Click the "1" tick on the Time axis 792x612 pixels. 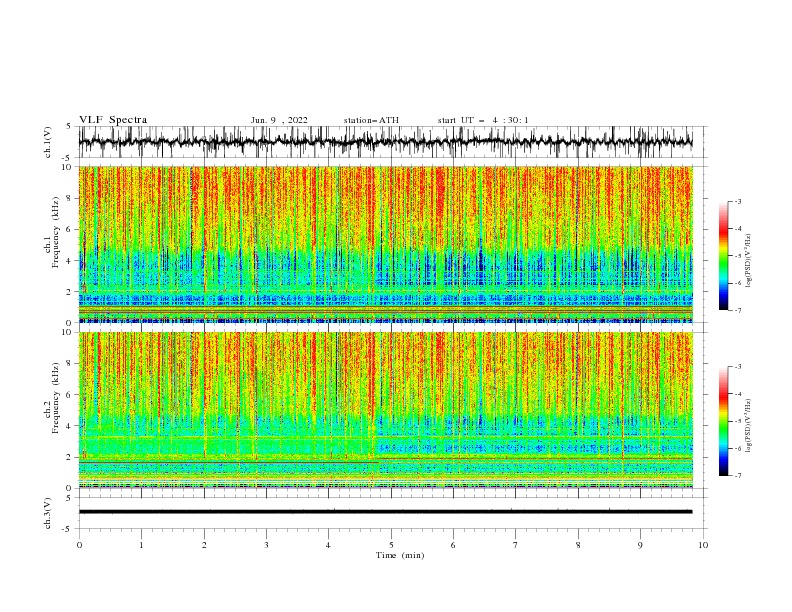[x=141, y=545]
